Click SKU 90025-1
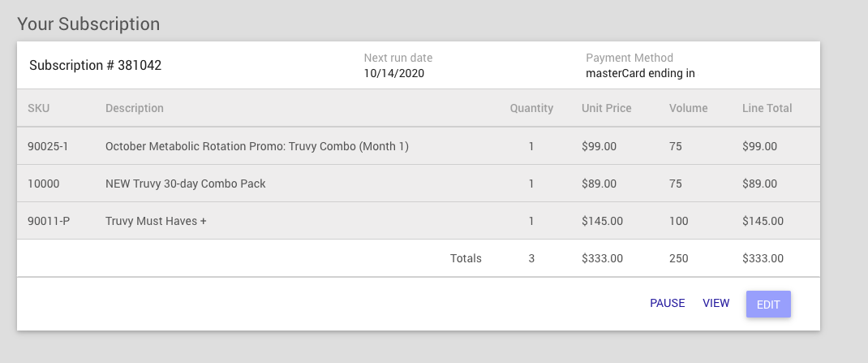The width and height of the screenshot is (868, 363). click(48, 146)
